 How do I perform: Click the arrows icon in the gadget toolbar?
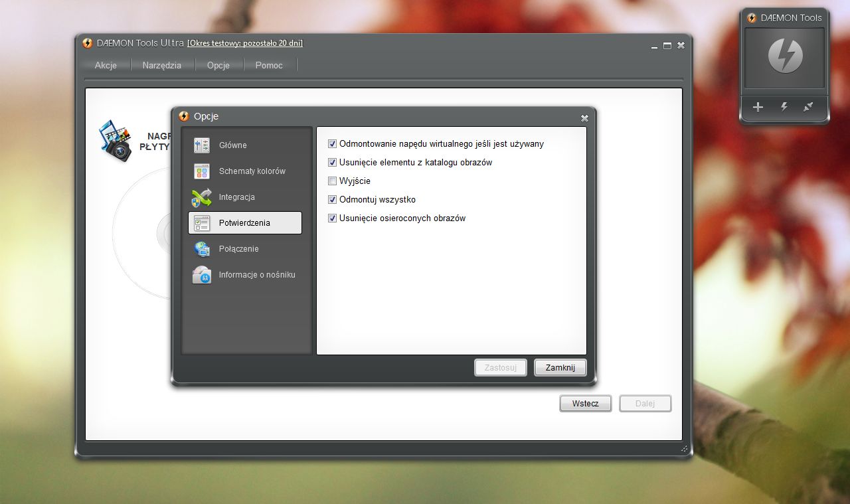tap(808, 107)
